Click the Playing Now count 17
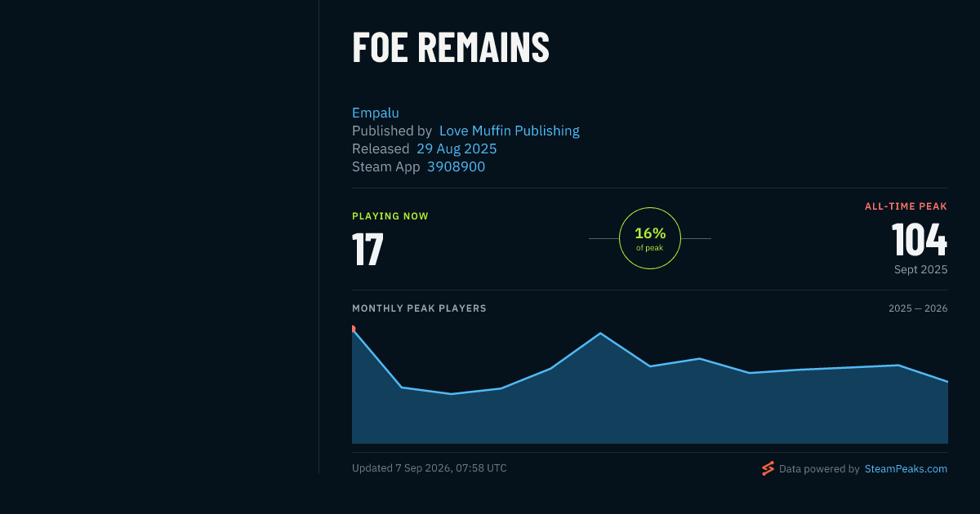The height and width of the screenshot is (514, 980). click(x=367, y=250)
